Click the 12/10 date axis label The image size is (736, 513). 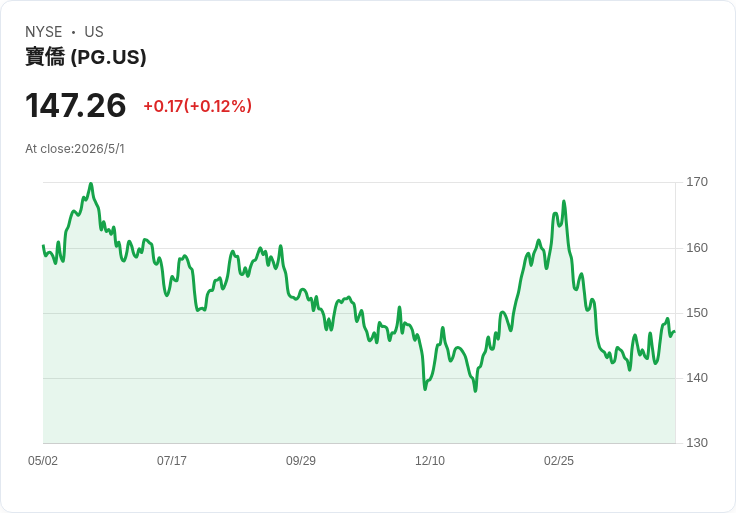coord(430,460)
